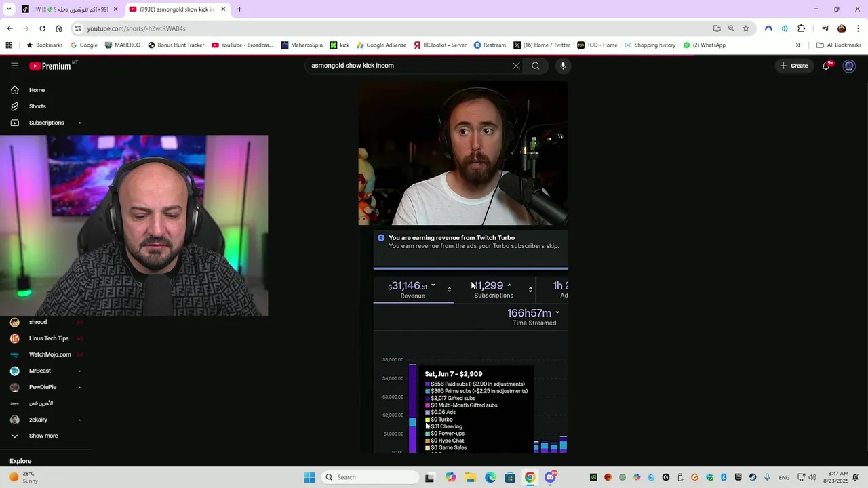Show more bookmarks with the chevron
Screen dimensions: 868x488
coord(798,45)
